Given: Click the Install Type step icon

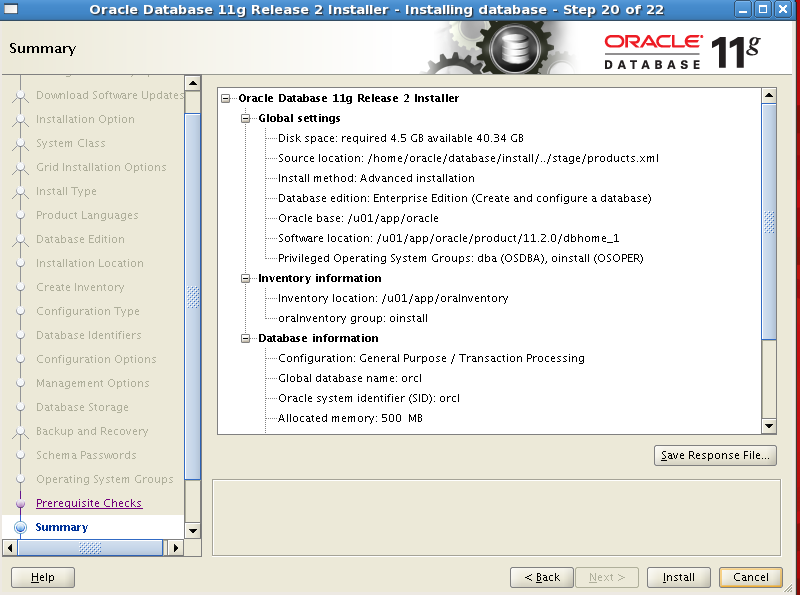Looking at the screenshot, I should pyautogui.click(x=20, y=191).
